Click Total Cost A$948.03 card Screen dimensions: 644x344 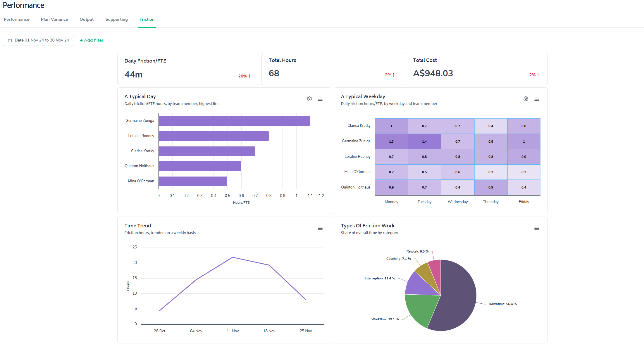[476, 69]
